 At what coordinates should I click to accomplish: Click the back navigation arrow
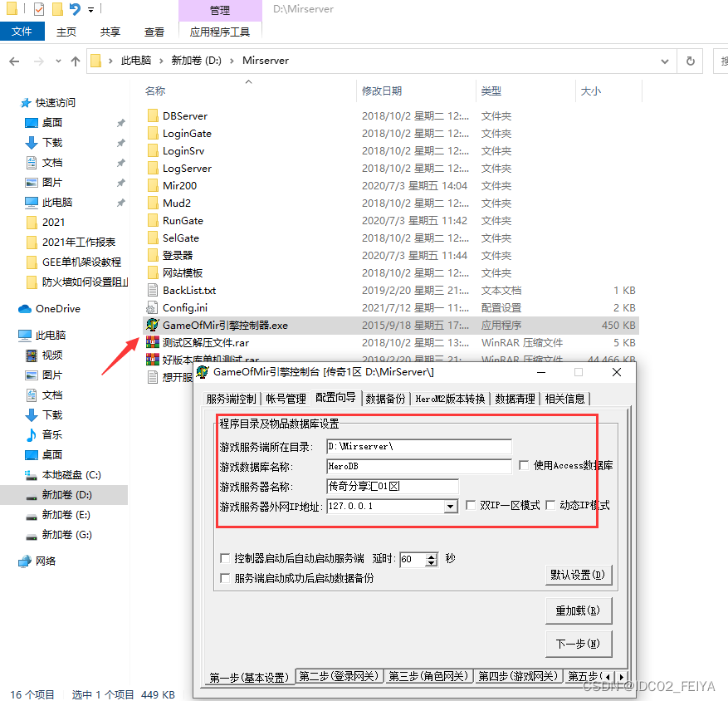[x=14, y=61]
